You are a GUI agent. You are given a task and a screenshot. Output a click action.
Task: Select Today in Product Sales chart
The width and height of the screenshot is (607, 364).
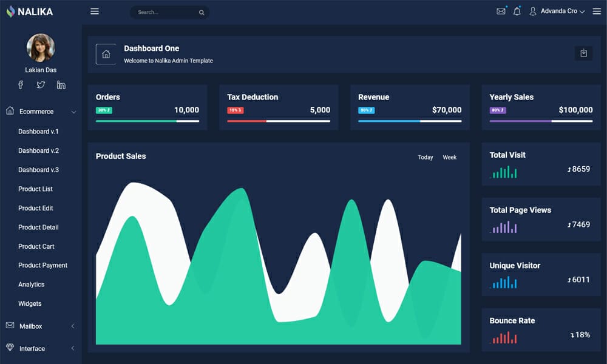pos(425,157)
